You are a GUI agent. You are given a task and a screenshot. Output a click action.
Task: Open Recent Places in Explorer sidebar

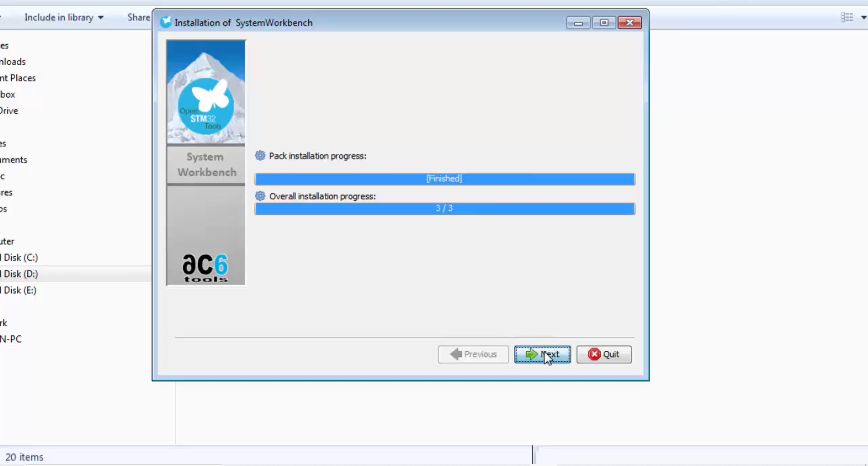(18, 78)
